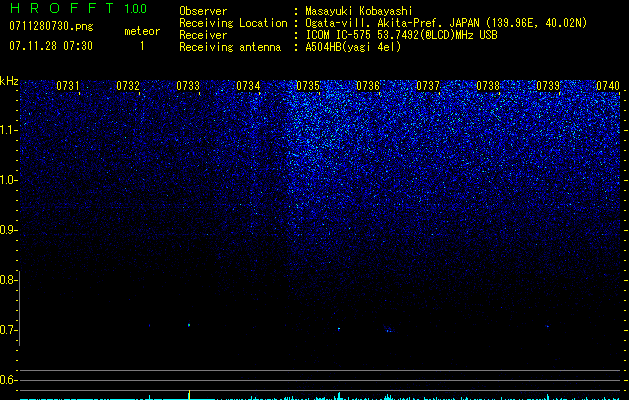Click the date stamp 07.11.28 07:30
The width and height of the screenshot is (629, 400).
pyautogui.click(x=51, y=46)
